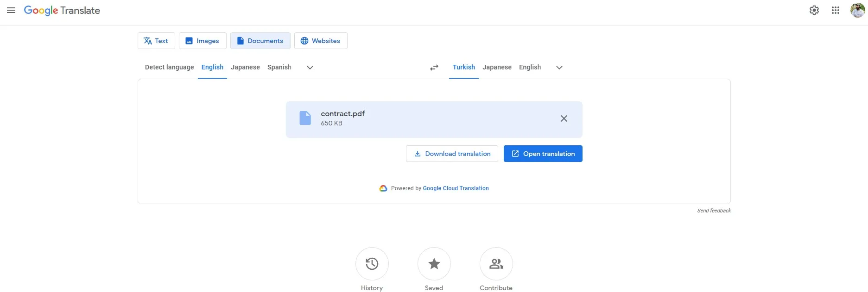Image resolution: width=868 pixels, height=292 pixels.
Task: Click the Send feedback text
Action: coord(714,210)
